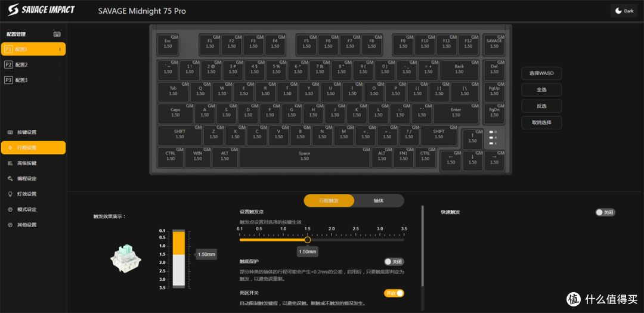Open the three-dot menu for 配置3

point(60,80)
